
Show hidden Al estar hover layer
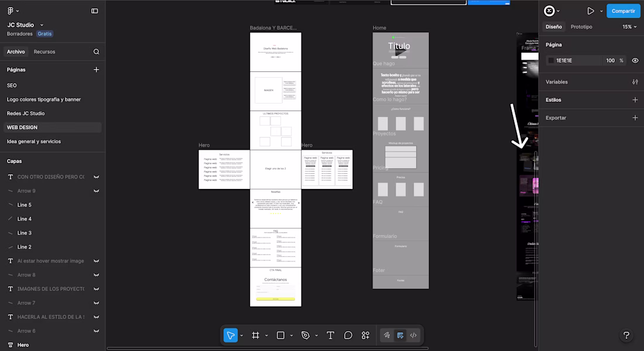96,261
